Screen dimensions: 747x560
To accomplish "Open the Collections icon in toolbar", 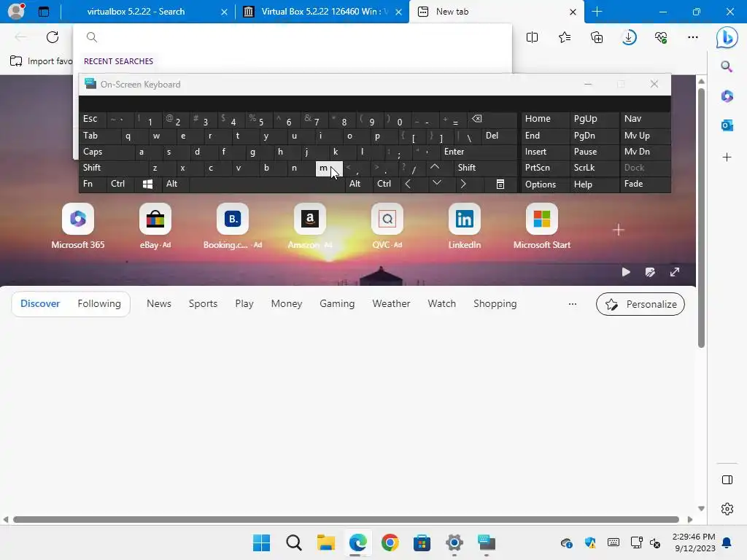I will (597, 37).
